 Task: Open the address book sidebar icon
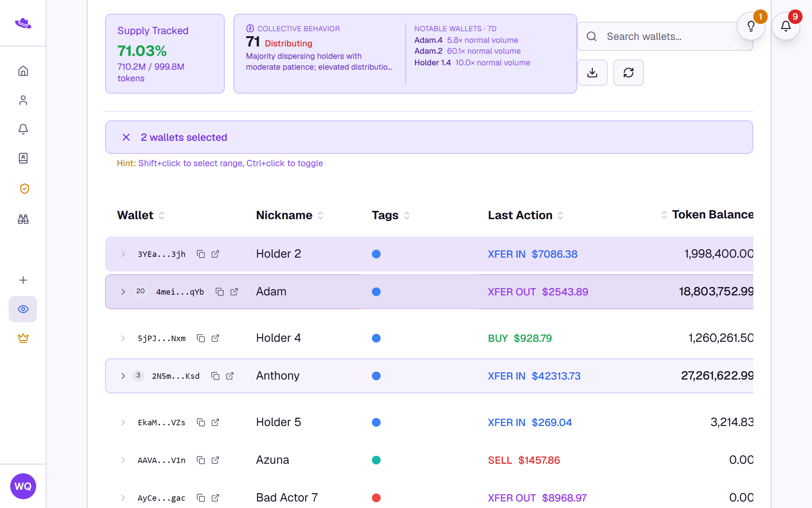coord(23,158)
